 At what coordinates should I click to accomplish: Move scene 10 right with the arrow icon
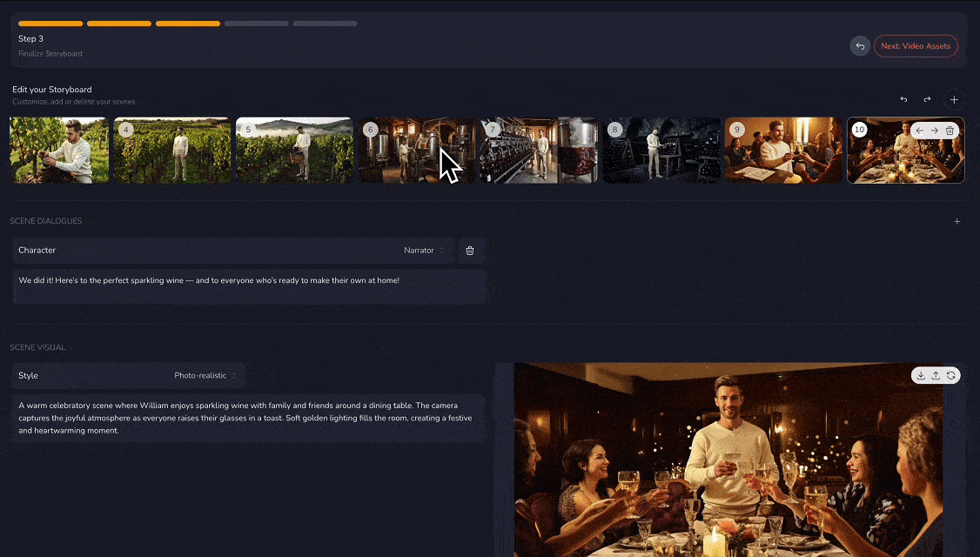click(x=935, y=131)
